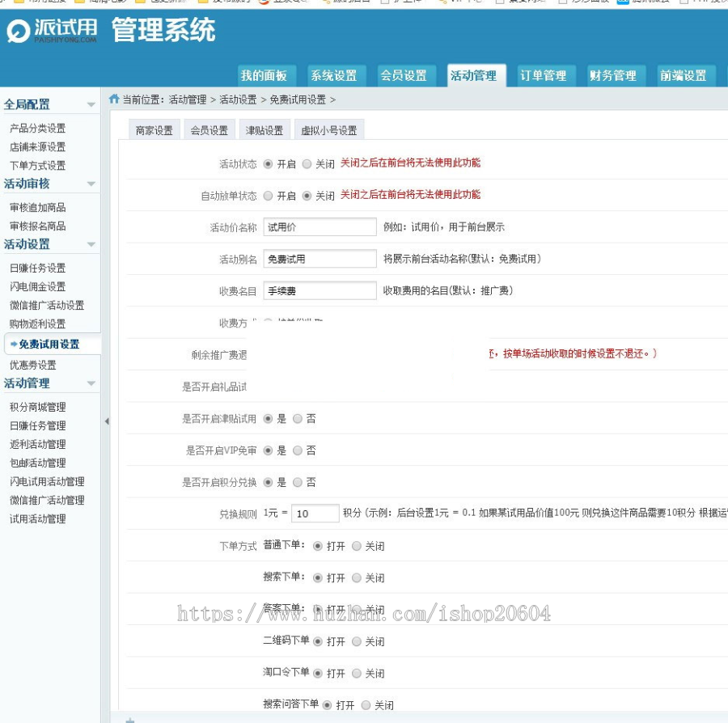Turn on 自动放单状态 by selecting 开启
Image resolution: width=728 pixels, height=723 pixels.
pyautogui.click(x=269, y=194)
